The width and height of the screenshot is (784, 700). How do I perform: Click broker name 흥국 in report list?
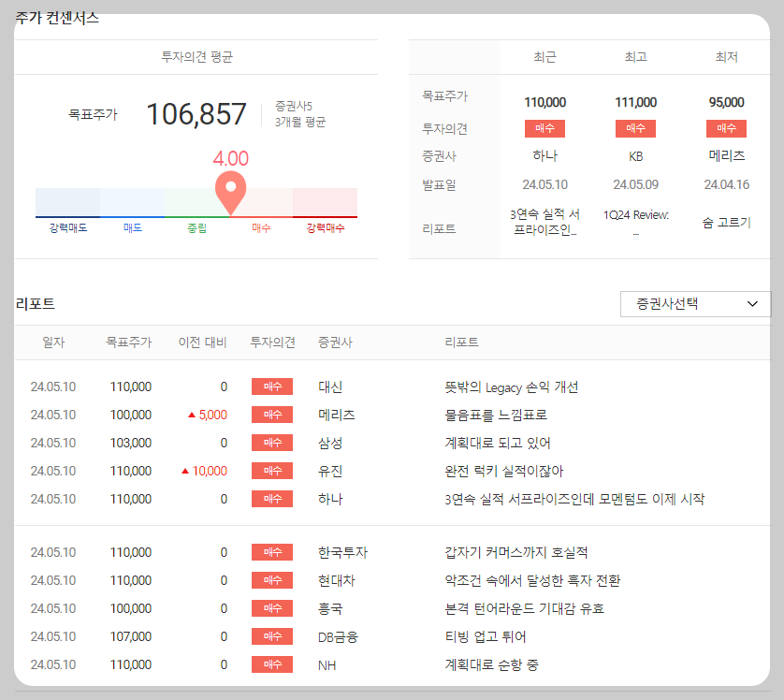click(330, 608)
